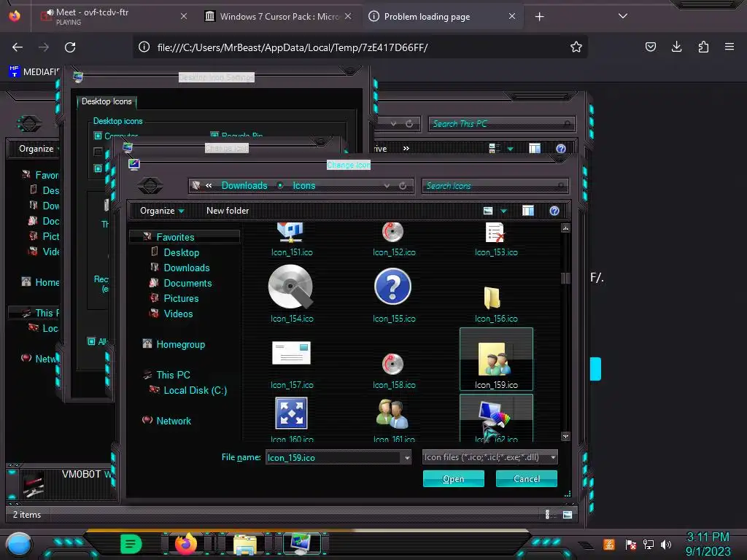Open the Pocket save icon
747x560 pixels.
coord(650,47)
